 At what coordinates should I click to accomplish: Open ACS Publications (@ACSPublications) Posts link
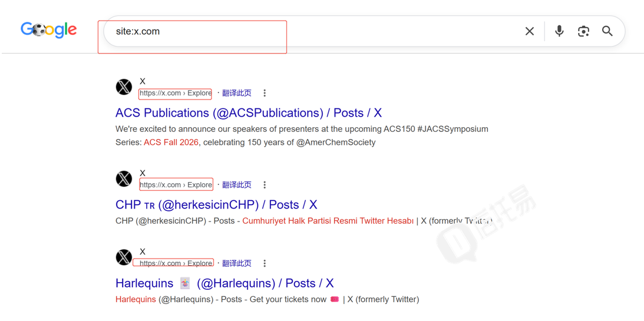coord(249,113)
